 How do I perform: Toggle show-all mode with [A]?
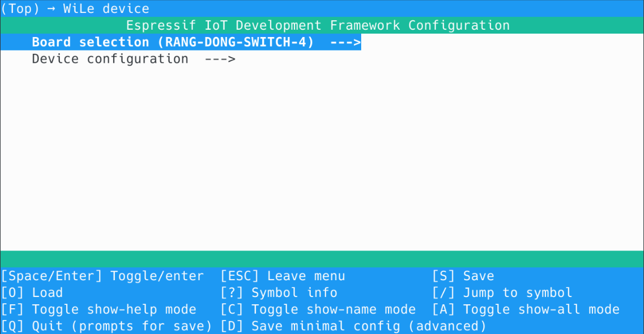(x=525, y=309)
